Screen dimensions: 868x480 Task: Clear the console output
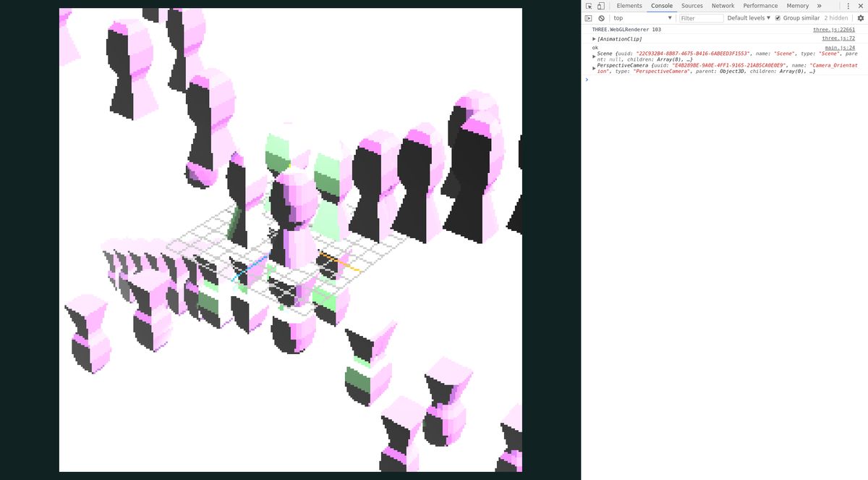601,18
